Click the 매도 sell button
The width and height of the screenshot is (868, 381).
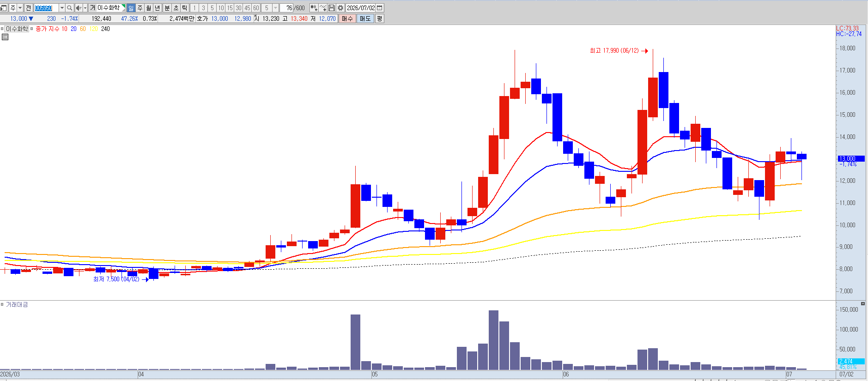pos(365,18)
